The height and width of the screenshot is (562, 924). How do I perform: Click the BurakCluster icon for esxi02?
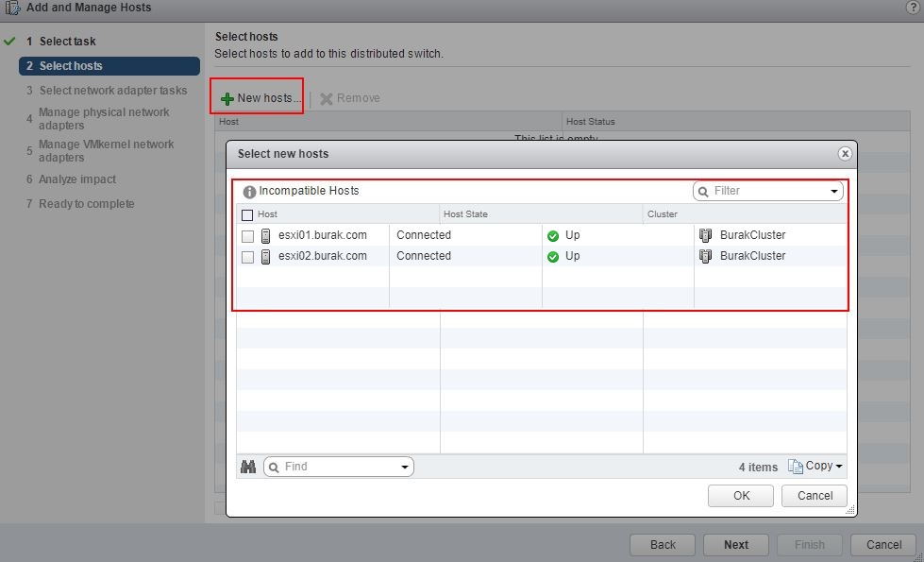point(705,256)
